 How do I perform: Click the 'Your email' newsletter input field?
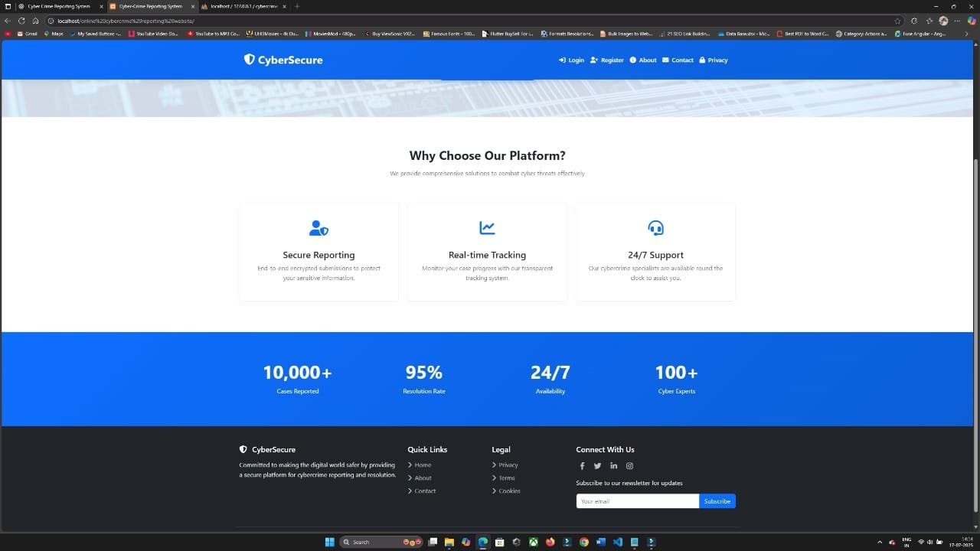[x=637, y=501]
